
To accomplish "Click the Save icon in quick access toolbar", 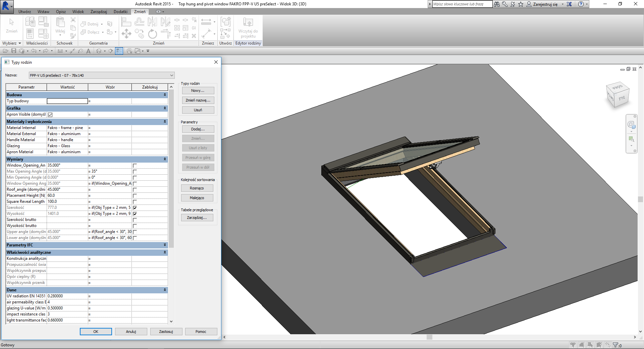I will [14, 51].
